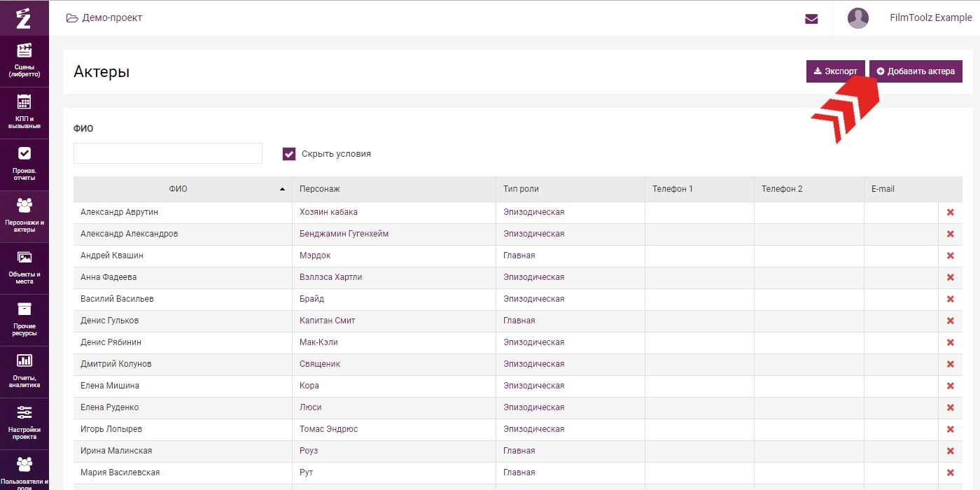Image resolution: width=980 pixels, height=490 pixels.
Task: Delete actor Денис Гульков
Action: [x=950, y=321]
